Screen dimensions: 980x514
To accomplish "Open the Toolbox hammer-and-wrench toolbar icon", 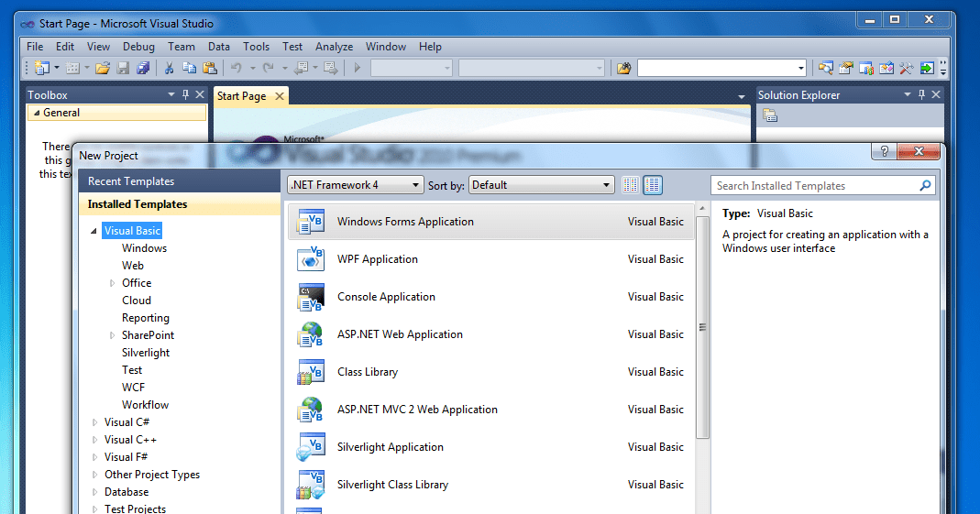I will [907, 68].
